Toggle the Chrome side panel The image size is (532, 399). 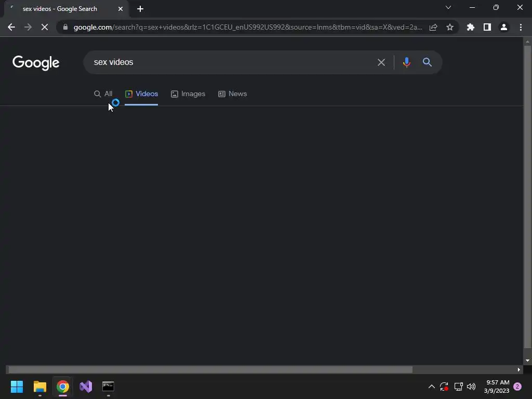[487, 27]
